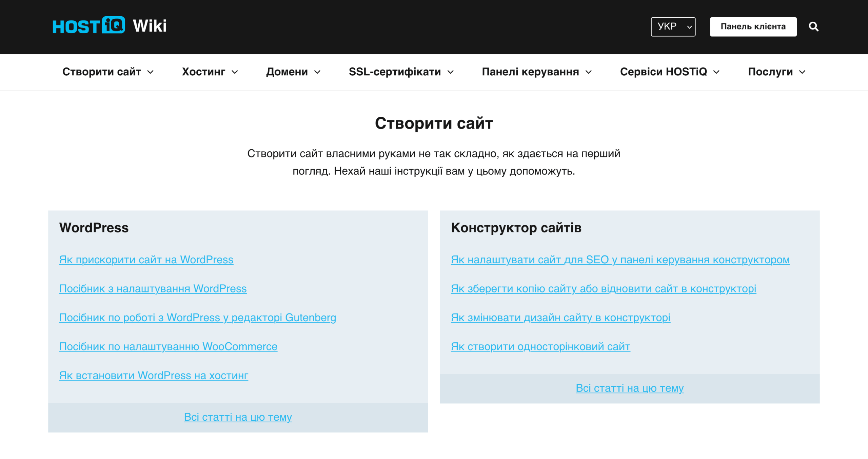View all articles in Конструктор сайтів section
This screenshot has width=868, height=459.
point(630,388)
